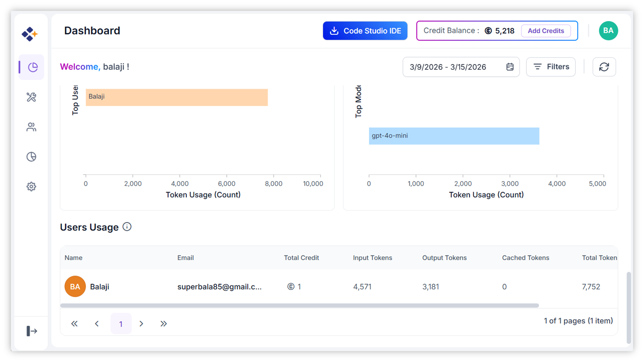Open the BA profile avatar menu
The width and height of the screenshot is (644, 362).
[x=608, y=31]
